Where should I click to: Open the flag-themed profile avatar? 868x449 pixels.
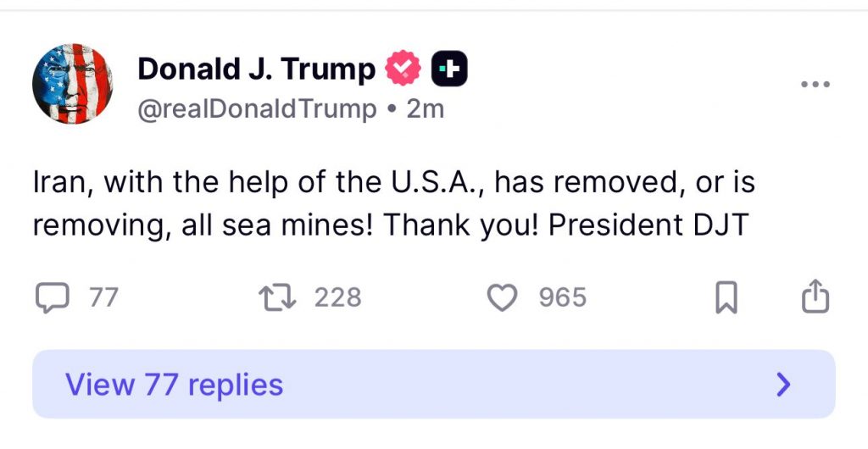pyautogui.click(x=72, y=84)
